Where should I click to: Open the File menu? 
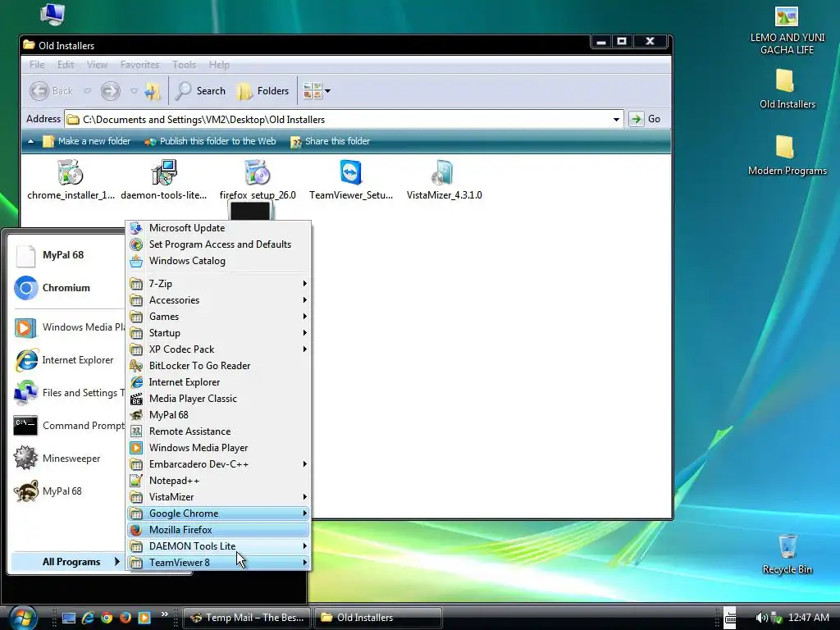[x=37, y=65]
